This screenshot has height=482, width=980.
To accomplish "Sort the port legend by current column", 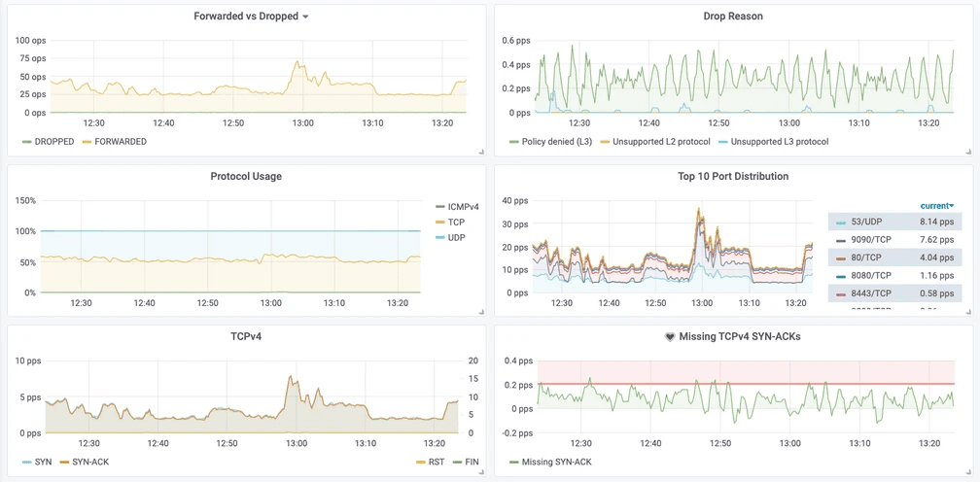I will (936, 206).
